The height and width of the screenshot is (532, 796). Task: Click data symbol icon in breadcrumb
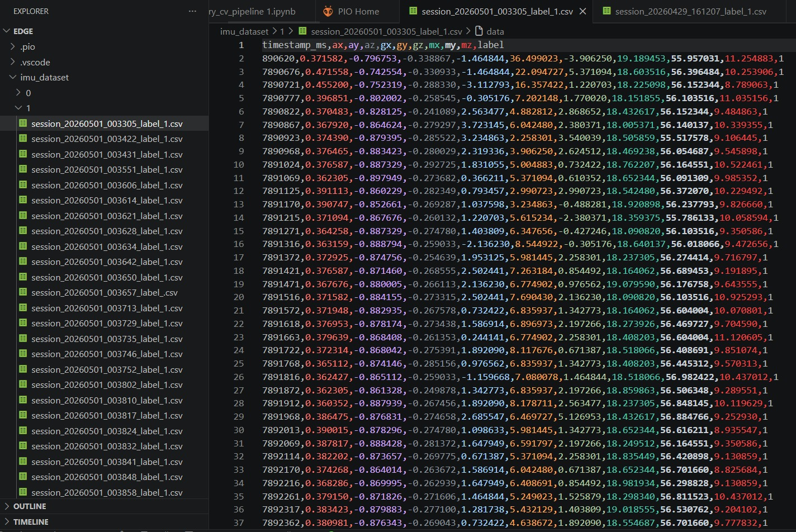tap(478, 32)
